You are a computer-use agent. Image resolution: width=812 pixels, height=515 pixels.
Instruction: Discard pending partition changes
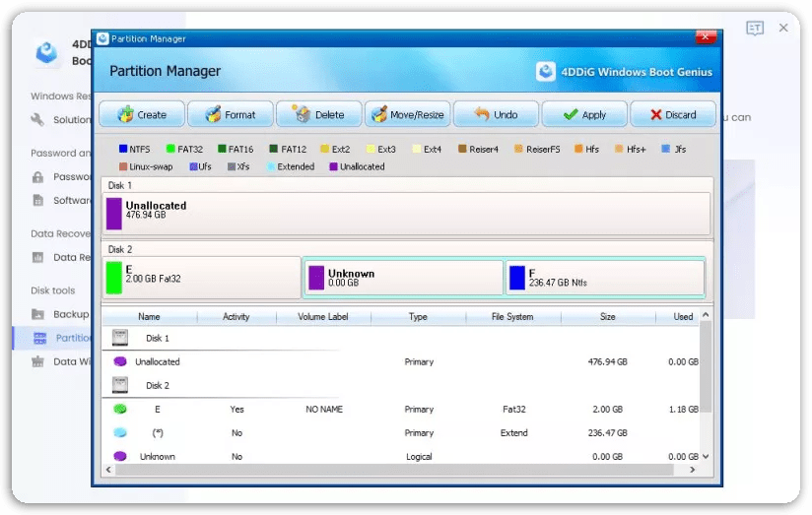click(x=673, y=114)
